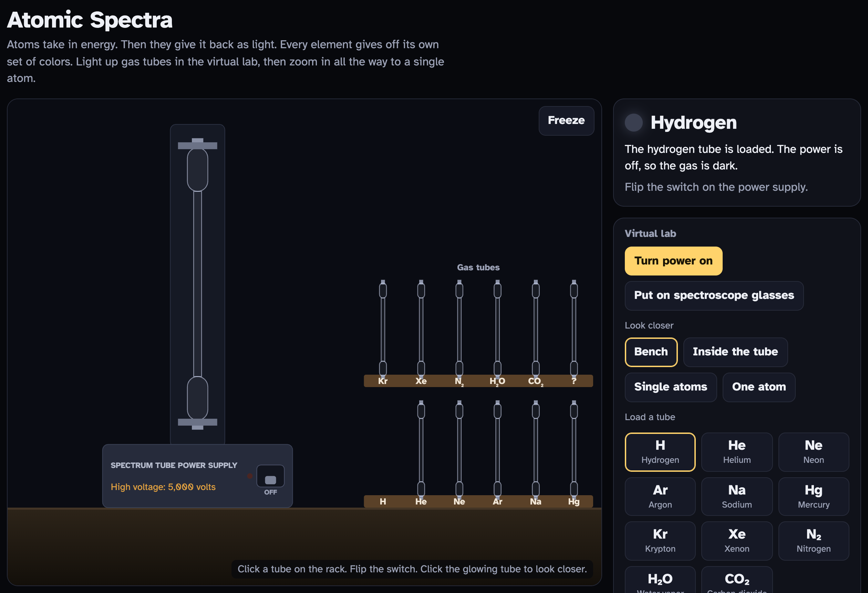This screenshot has height=593, width=868.
Task: Click the loaded hydrogen tube in the holder
Action: tap(198, 284)
